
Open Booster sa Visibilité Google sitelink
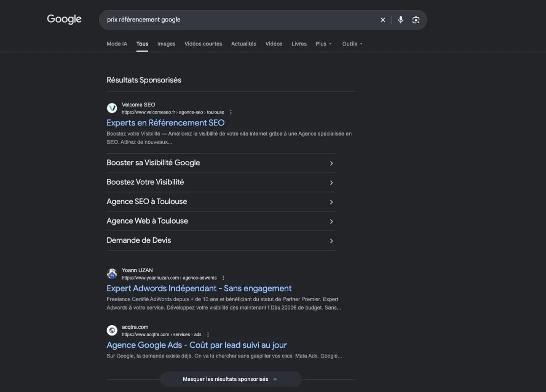(x=153, y=163)
